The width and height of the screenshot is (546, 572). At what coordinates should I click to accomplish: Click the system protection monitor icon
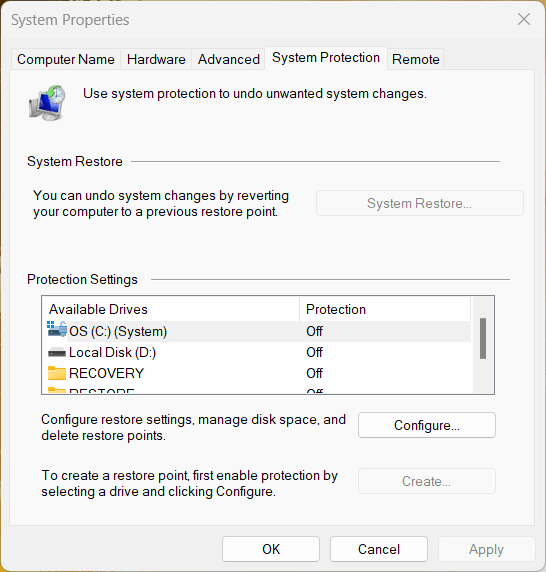click(47, 103)
